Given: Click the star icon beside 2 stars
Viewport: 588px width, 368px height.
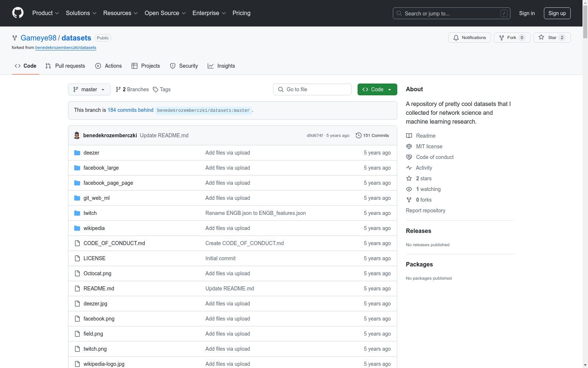Looking at the screenshot, I should [409, 178].
